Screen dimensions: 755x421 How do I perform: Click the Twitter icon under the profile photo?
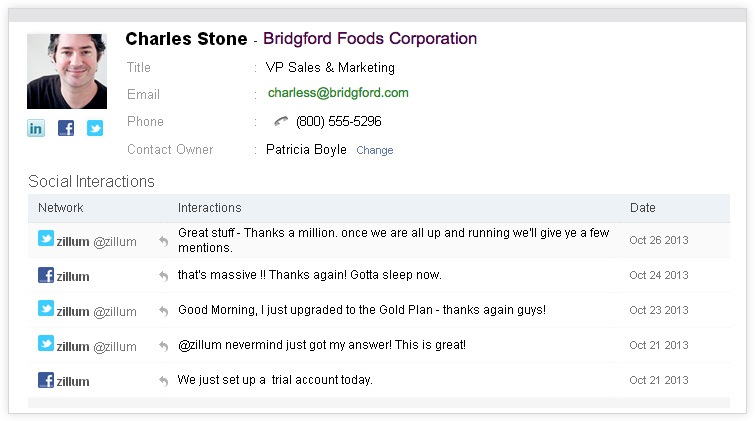95,128
